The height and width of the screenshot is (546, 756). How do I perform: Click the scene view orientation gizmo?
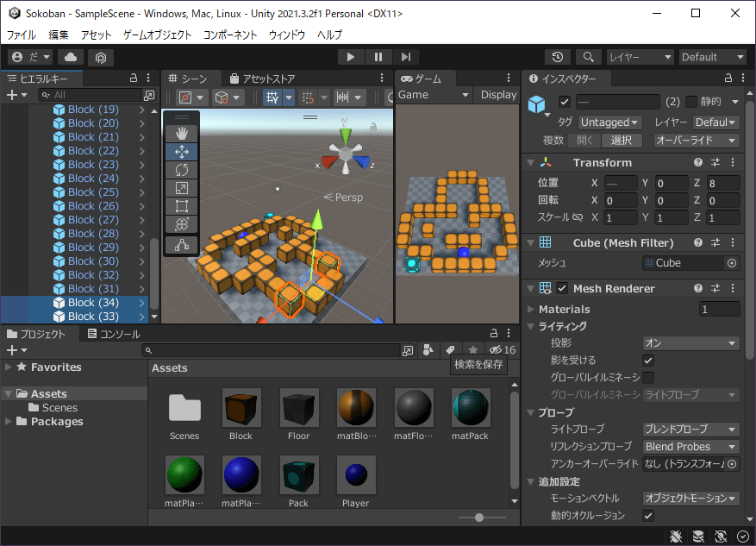345,153
